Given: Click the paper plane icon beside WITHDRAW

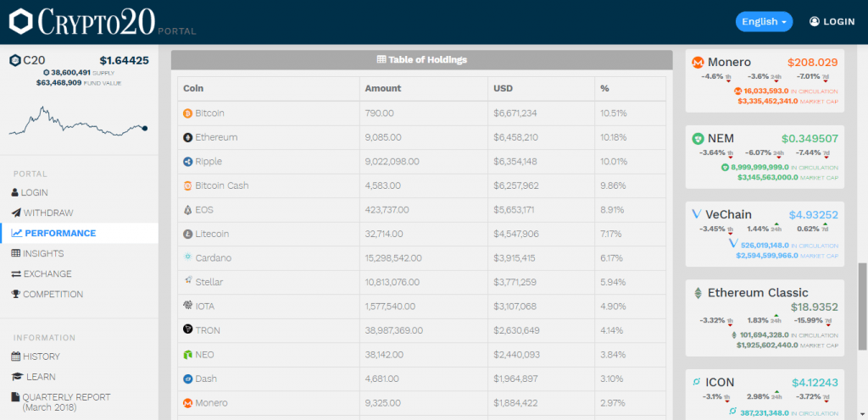Looking at the screenshot, I should click(x=15, y=213).
